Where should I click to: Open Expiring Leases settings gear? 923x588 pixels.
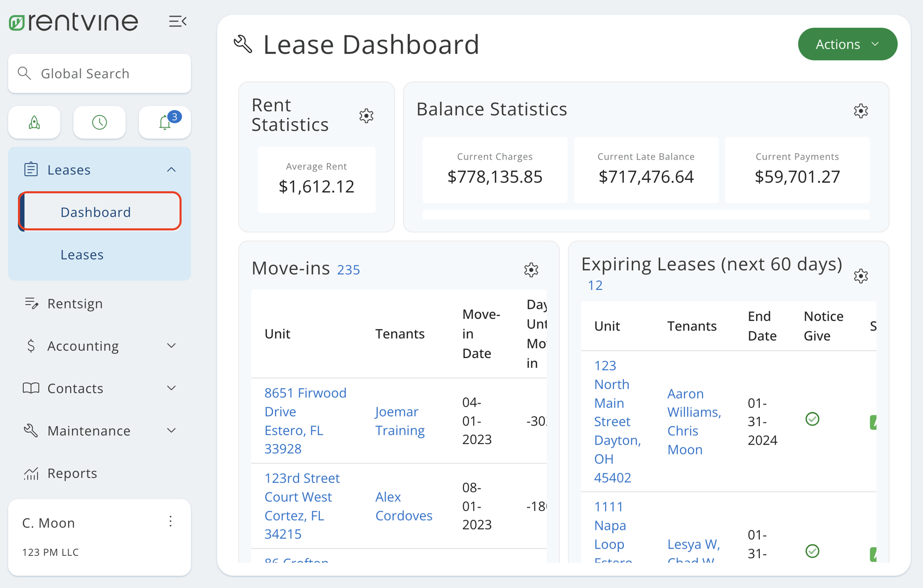(860, 276)
